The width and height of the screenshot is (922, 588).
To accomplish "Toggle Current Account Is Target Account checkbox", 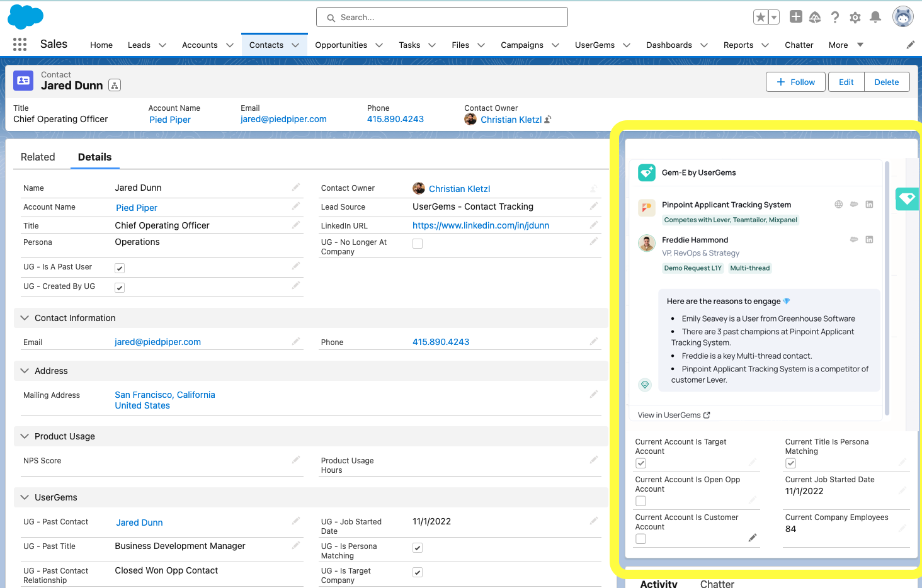I will coord(640,463).
